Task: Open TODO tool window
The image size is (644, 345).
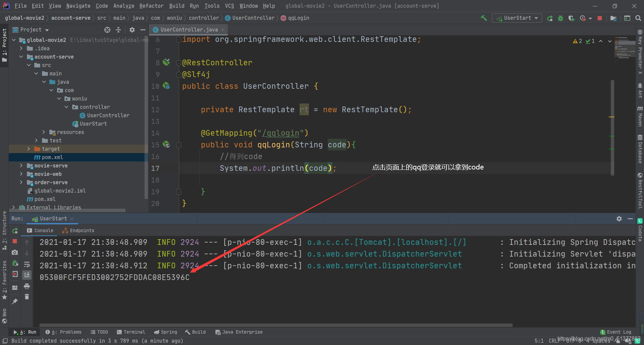Action: coord(99,332)
